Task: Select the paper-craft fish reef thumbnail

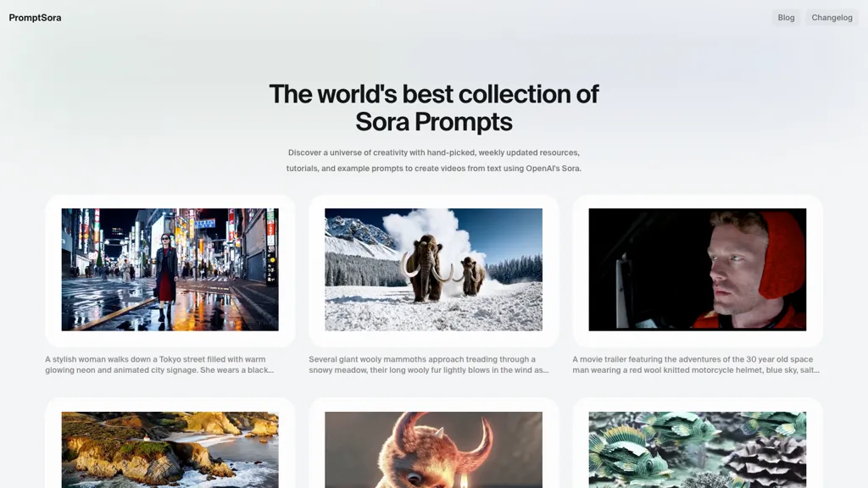Action: (697, 449)
